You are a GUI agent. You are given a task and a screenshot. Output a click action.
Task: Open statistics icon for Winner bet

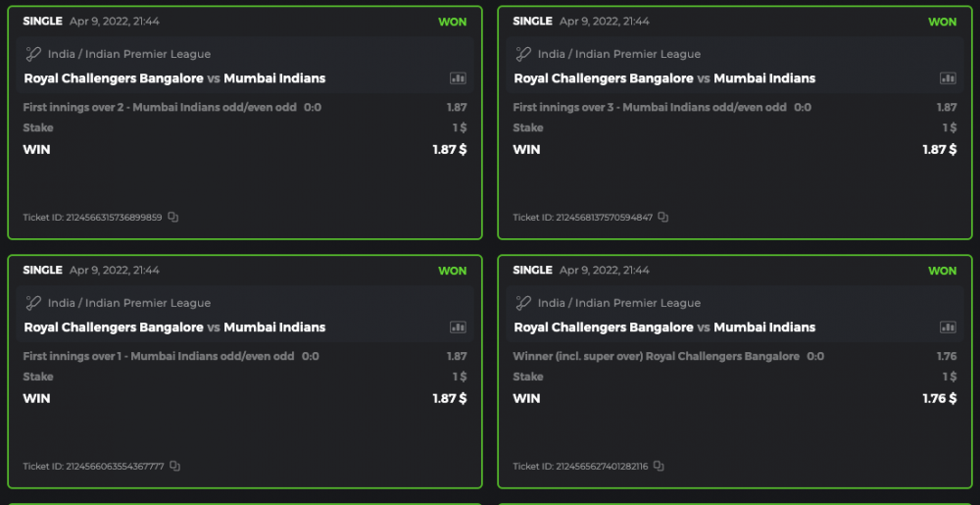pyautogui.click(x=948, y=328)
